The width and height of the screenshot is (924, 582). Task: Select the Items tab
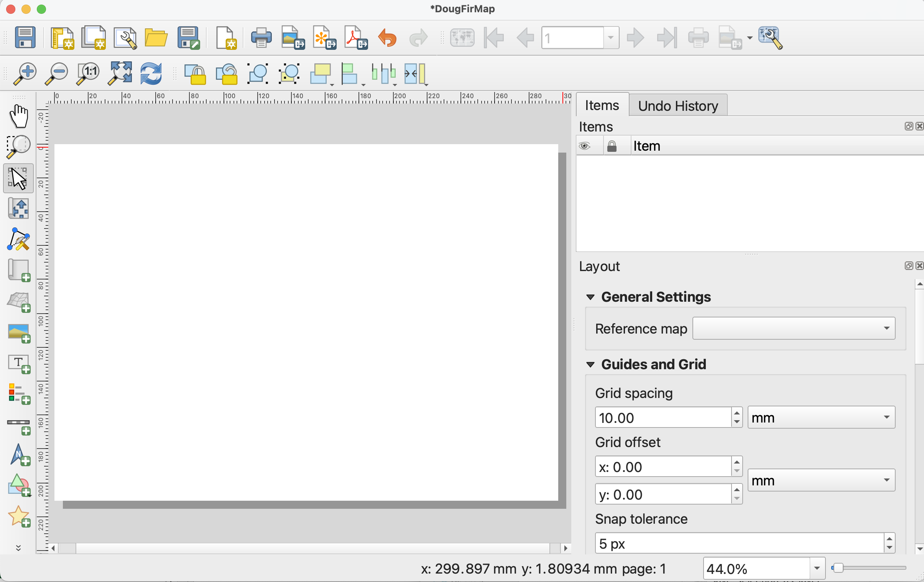(x=601, y=105)
